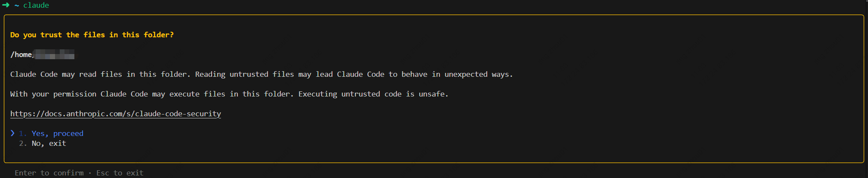This screenshot has height=178, width=868.
Task: Select the "Yes, proceed" option
Action: [x=57, y=133]
